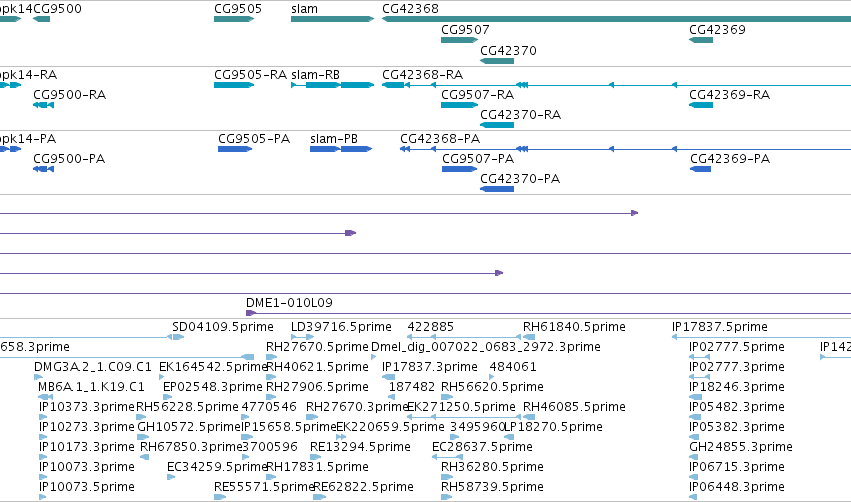The width and height of the screenshot is (851, 502).
Task: Click the RH27906.5prime EST label
Action: pyautogui.click(x=317, y=386)
